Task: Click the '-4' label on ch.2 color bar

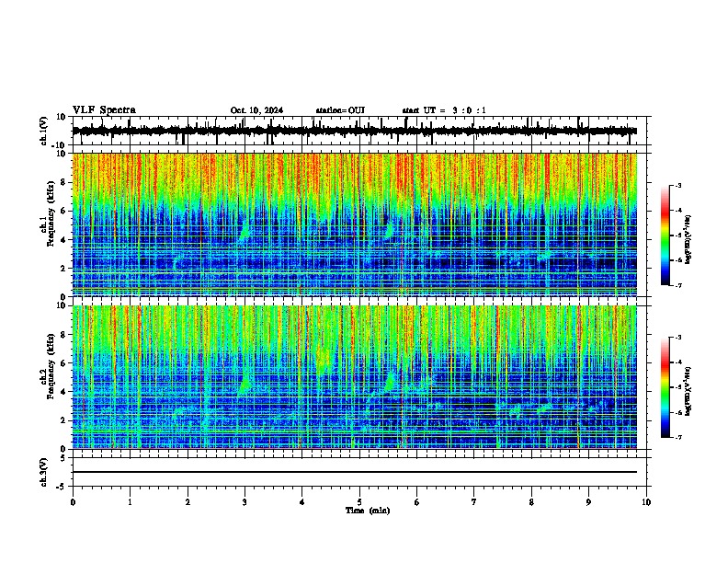Action: (x=678, y=362)
